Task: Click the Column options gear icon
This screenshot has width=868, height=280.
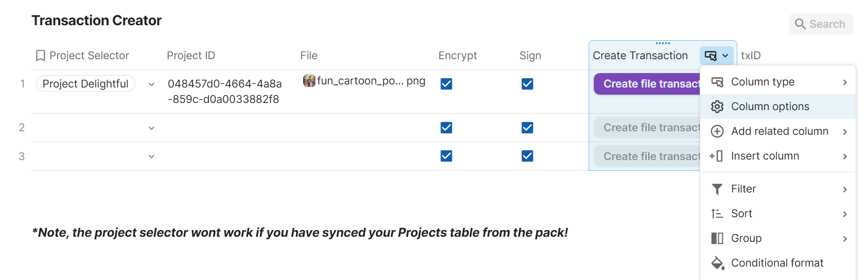Action: pyautogui.click(x=717, y=107)
